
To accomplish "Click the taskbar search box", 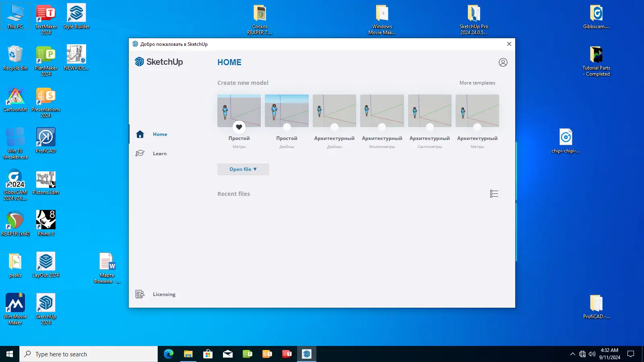I will tap(89, 354).
